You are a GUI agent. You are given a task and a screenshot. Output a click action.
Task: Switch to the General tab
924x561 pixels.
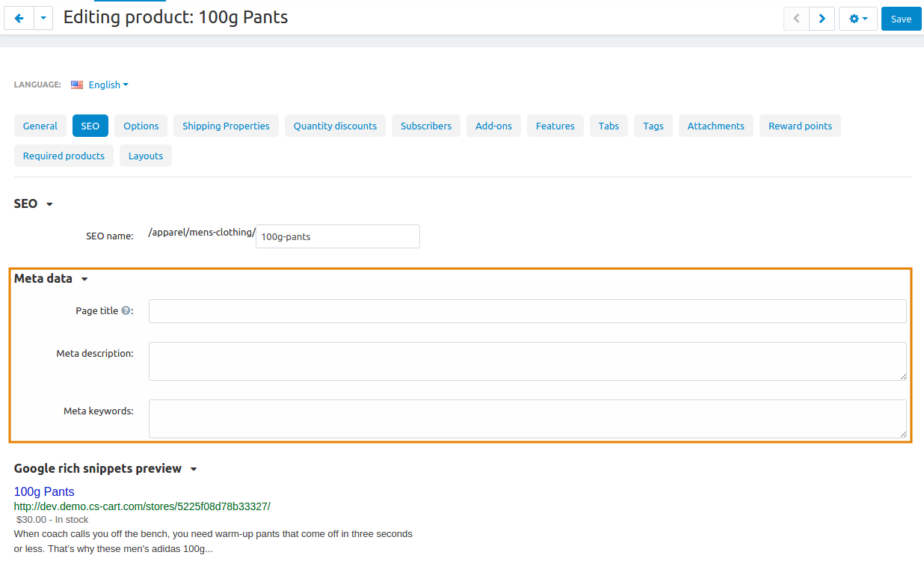coord(40,126)
